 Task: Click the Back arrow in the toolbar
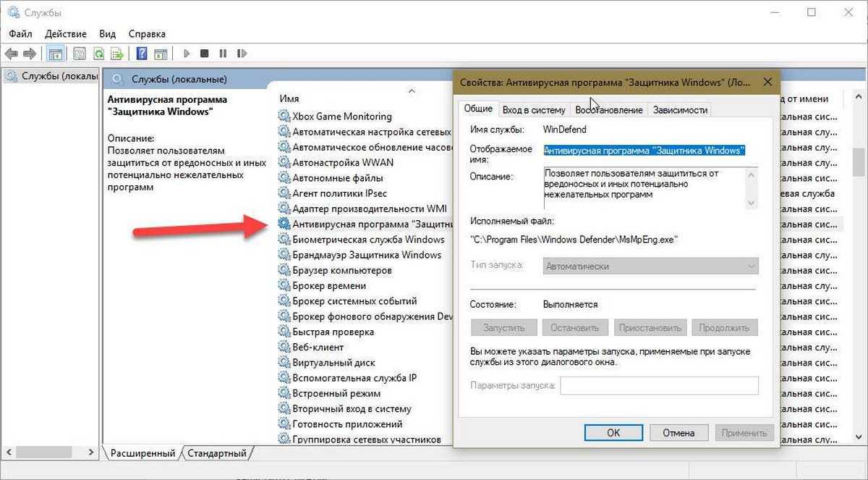(11, 54)
